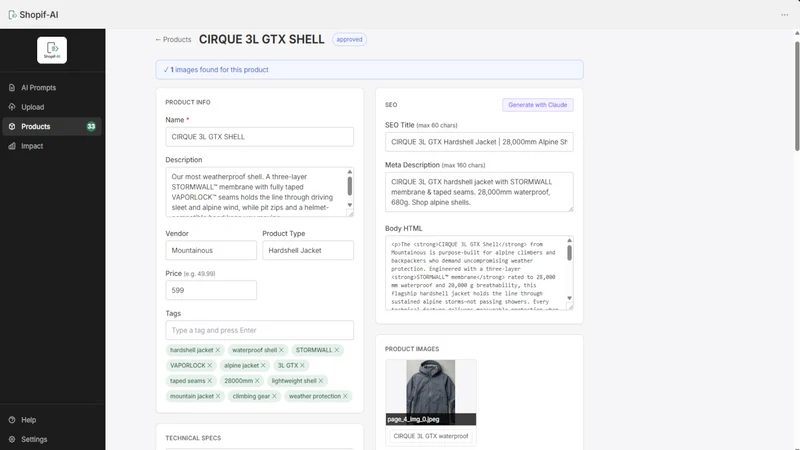This screenshot has height=450, width=800.
Task: Click the 'hardshell jacket' tag label
Action: (191, 350)
